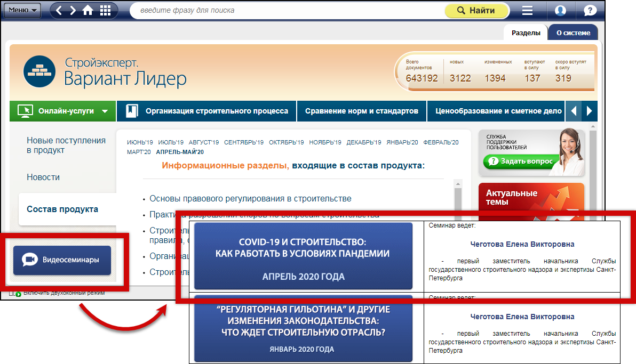Open Сравнение норм и стандартов section

(x=362, y=111)
